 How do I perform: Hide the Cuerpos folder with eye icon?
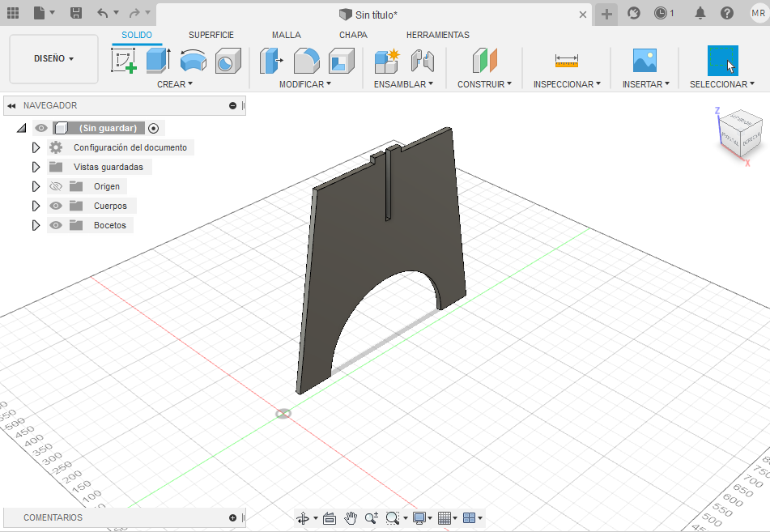coord(56,206)
